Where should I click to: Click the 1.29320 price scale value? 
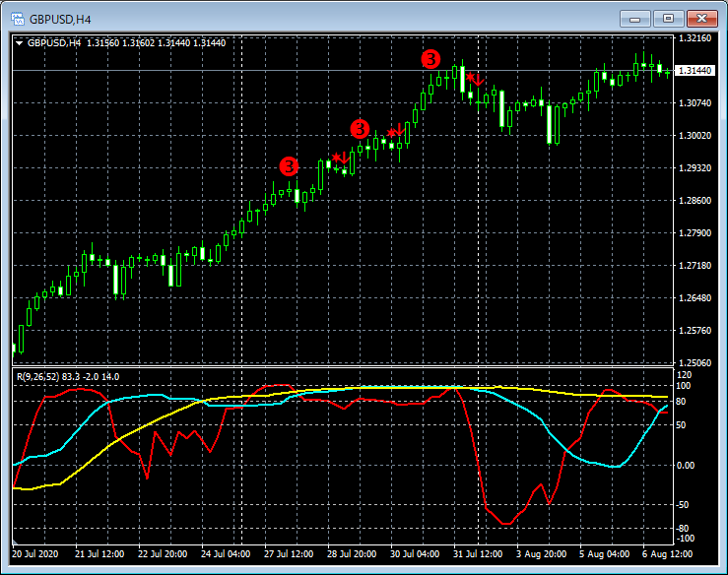(695, 168)
